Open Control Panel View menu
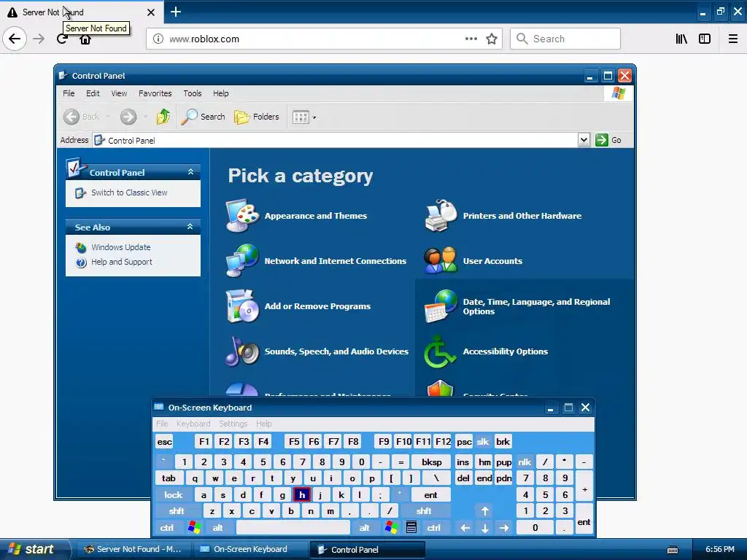Screen dimensions: 747x560 click(x=119, y=93)
